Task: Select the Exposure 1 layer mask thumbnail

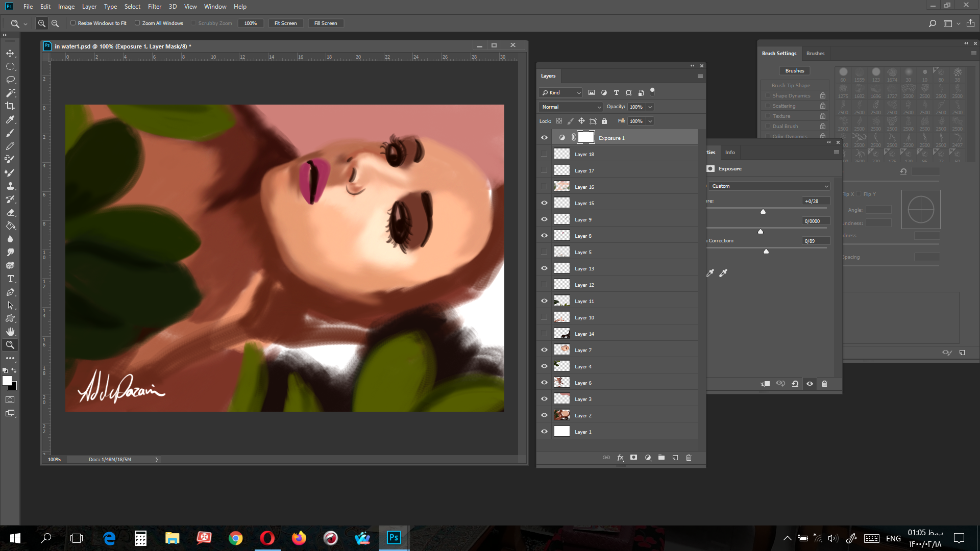Action: tap(586, 137)
